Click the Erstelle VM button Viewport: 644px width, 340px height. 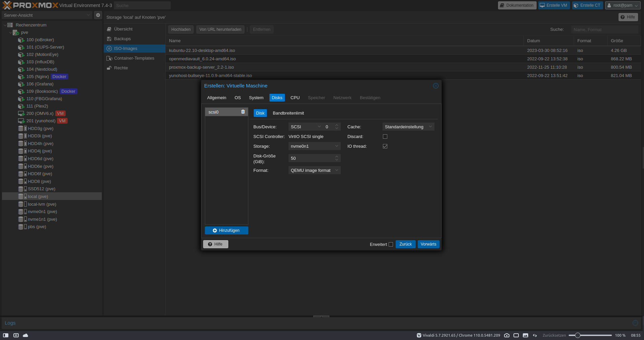point(554,5)
